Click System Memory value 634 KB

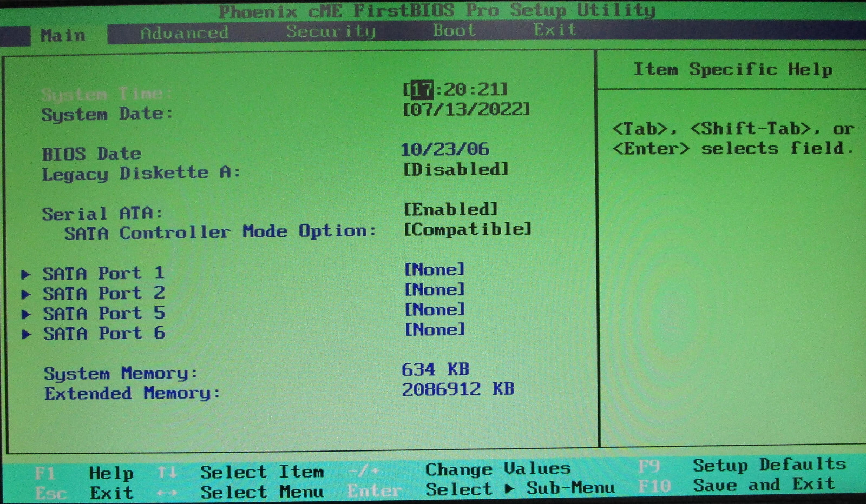coord(436,369)
